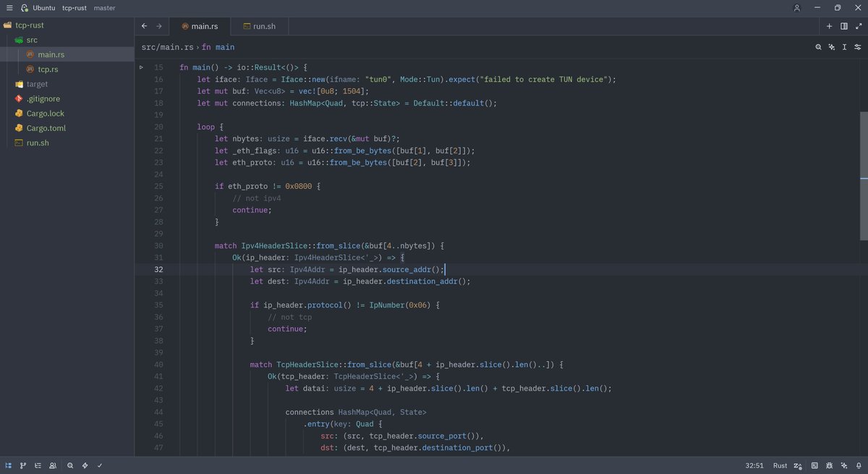The image size is (868, 474).
Task: Open the Rust language selector
Action: (x=780, y=465)
